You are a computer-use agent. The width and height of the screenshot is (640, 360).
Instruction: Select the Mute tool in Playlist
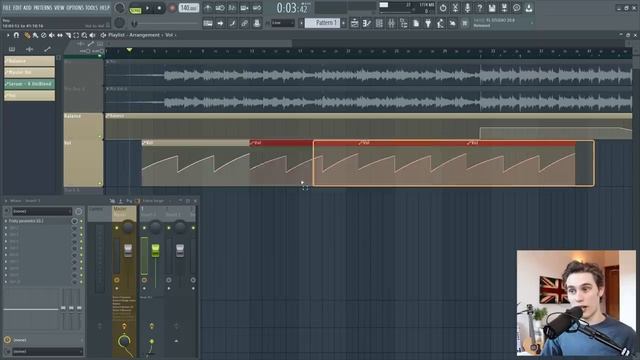52,36
